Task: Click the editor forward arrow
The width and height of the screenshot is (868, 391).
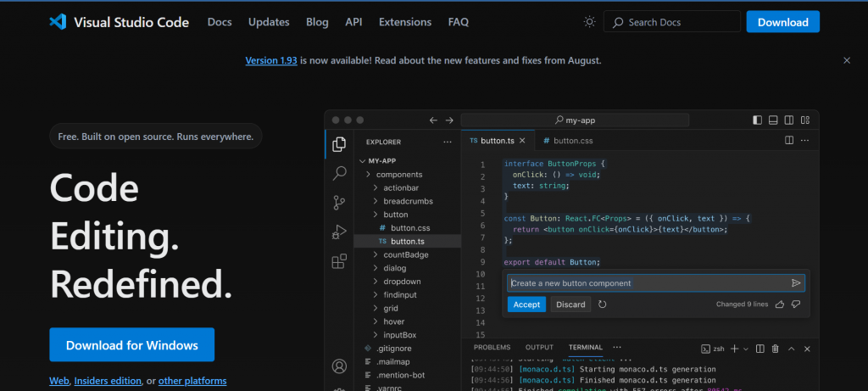Action: click(449, 120)
